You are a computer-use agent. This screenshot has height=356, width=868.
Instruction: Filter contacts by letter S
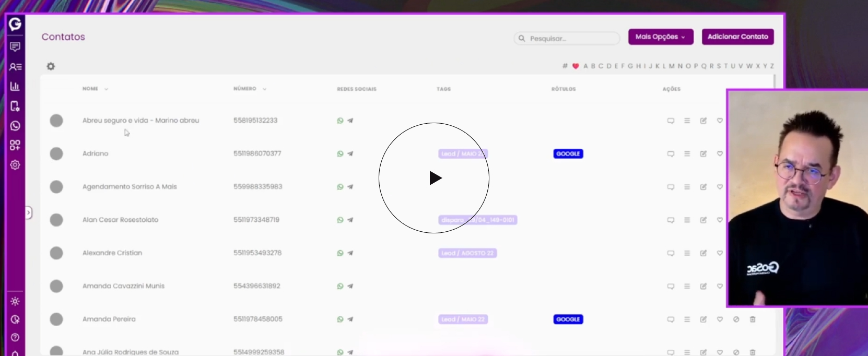click(x=719, y=66)
